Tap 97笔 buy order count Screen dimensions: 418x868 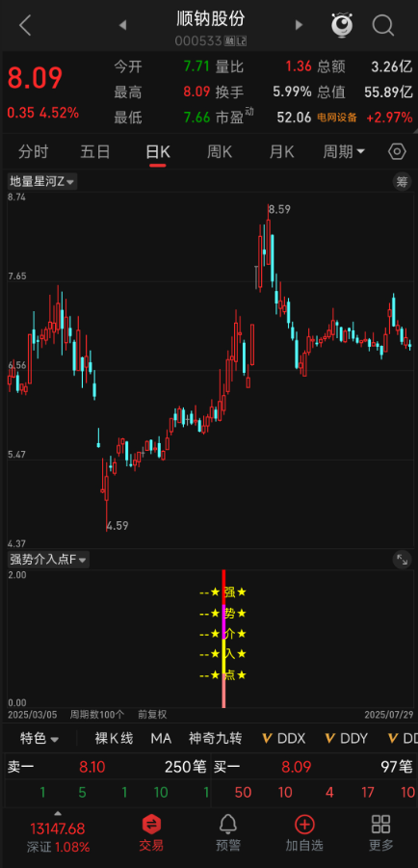pyautogui.click(x=397, y=767)
